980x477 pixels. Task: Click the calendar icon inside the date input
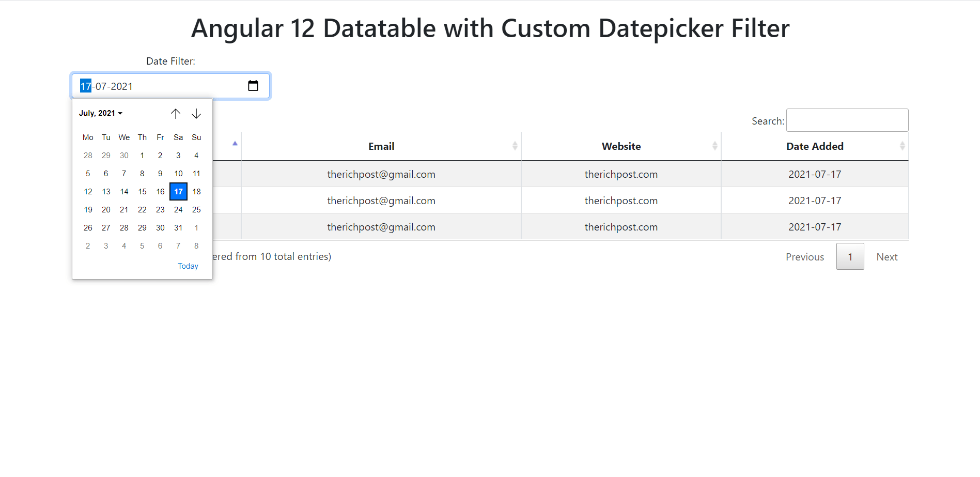(253, 85)
